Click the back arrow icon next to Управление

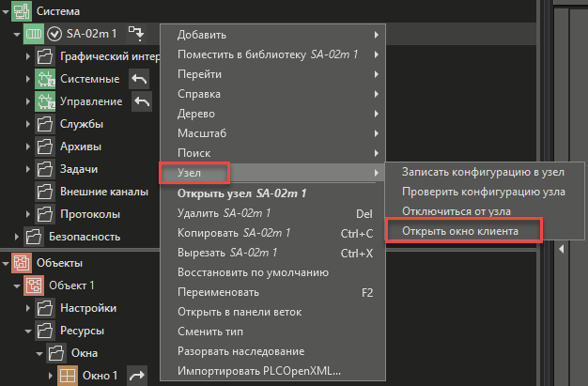coord(142,101)
